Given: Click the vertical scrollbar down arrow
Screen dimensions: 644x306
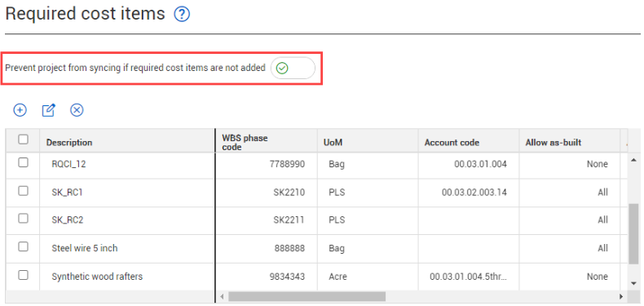Looking at the screenshot, I should 633,283.
